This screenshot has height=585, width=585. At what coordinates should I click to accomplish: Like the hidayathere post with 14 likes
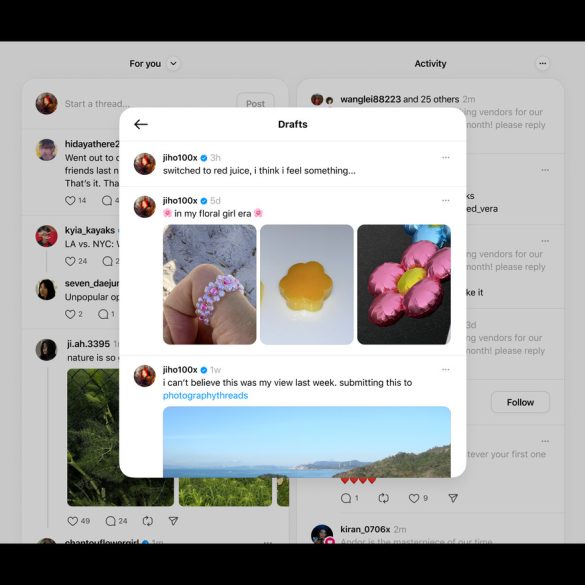click(x=70, y=200)
